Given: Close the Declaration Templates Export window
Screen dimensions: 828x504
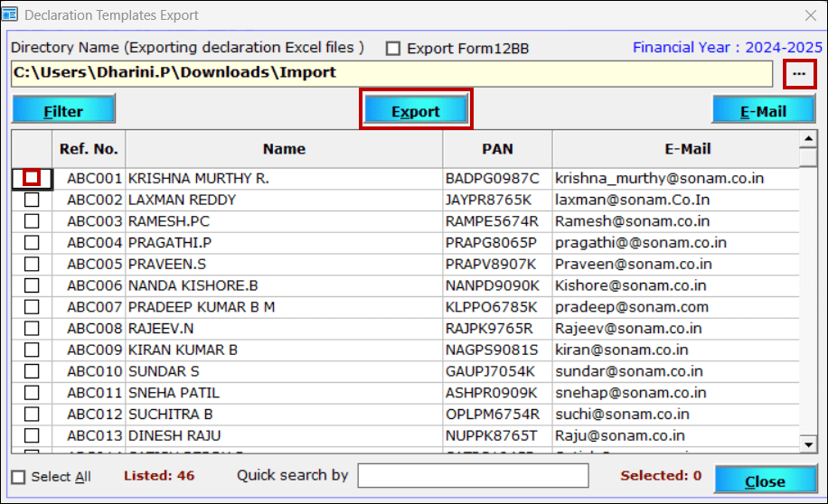Looking at the screenshot, I should (811, 15).
